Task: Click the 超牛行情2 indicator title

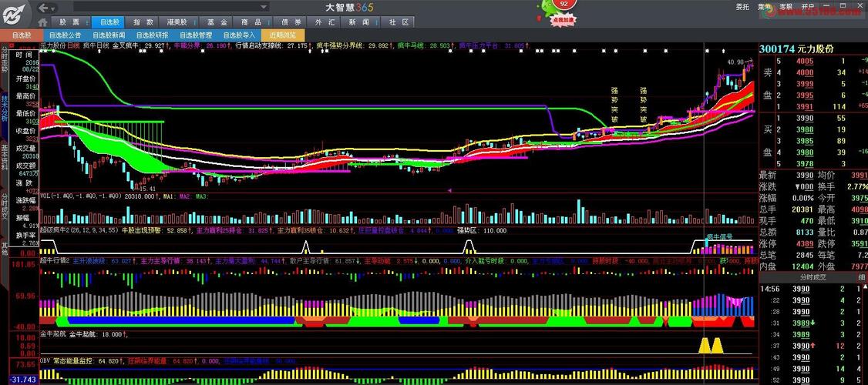Action: point(53,260)
